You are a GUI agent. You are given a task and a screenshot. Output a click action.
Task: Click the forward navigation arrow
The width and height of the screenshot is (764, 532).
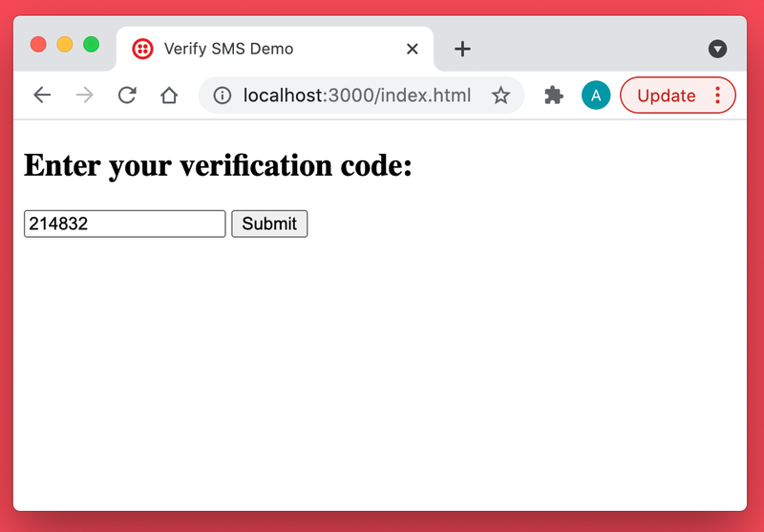pyautogui.click(x=84, y=95)
